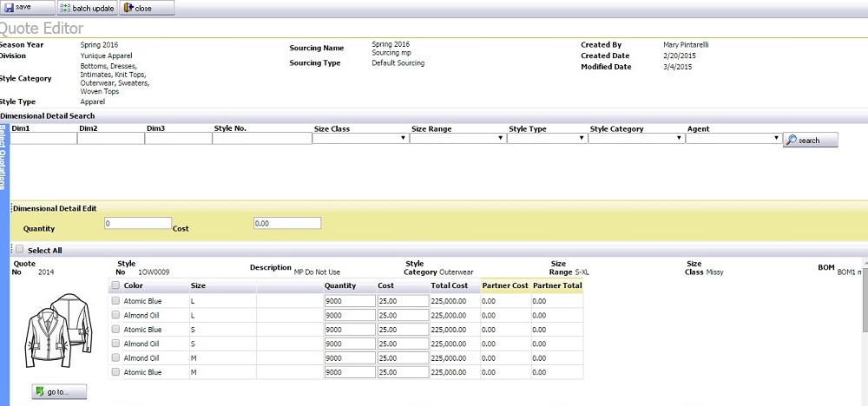Check the Almond Oil size M row
The image size is (868, 406).
[x=115, y=358]
